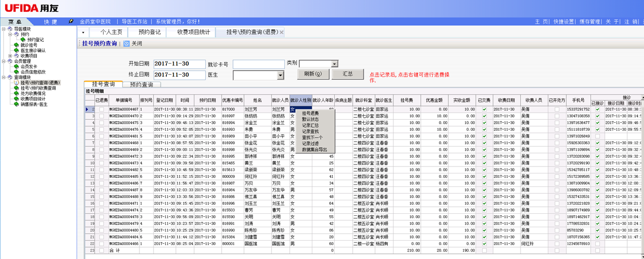Click the open-book icon for 挂号\预约查询(退费)
Viewport: 644px width, 259px height.
pyautogui.click(x=16, y=83)
